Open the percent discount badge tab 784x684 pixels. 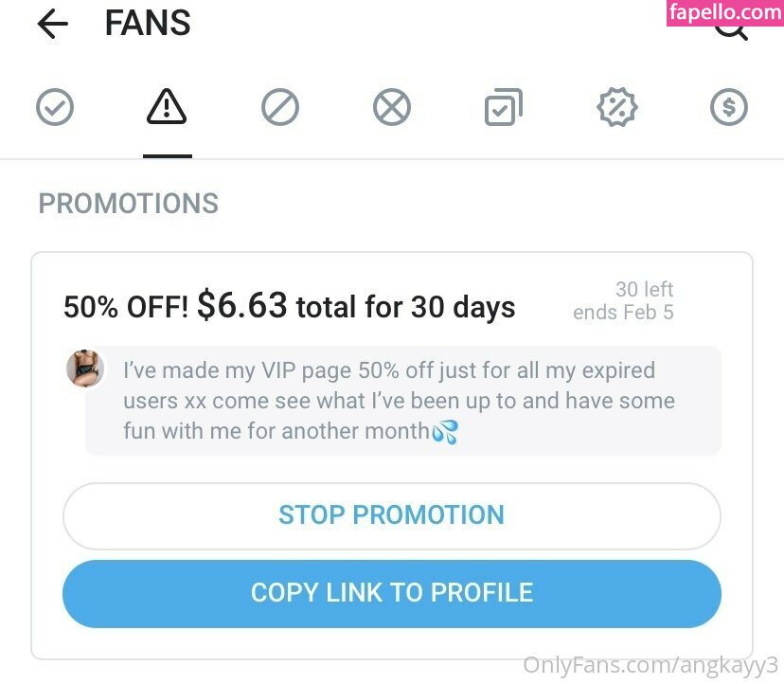pyautogui.click(x=617, y=106)
